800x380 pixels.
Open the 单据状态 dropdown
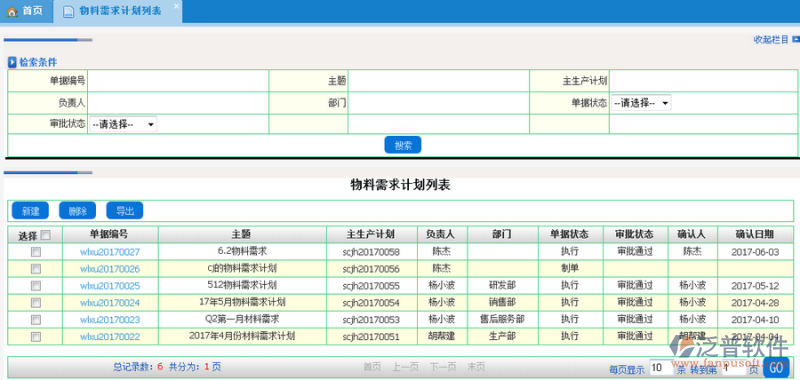click(641, 103)
